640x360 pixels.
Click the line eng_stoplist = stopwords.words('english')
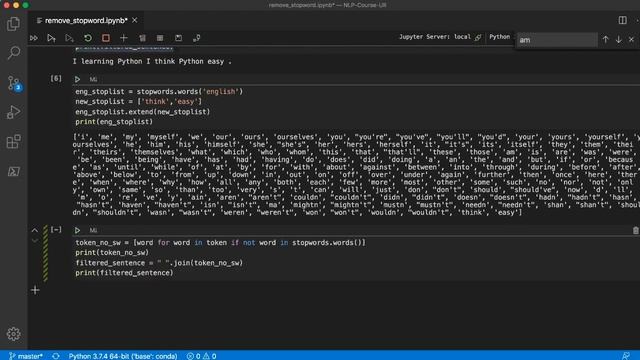coord(159,91)
